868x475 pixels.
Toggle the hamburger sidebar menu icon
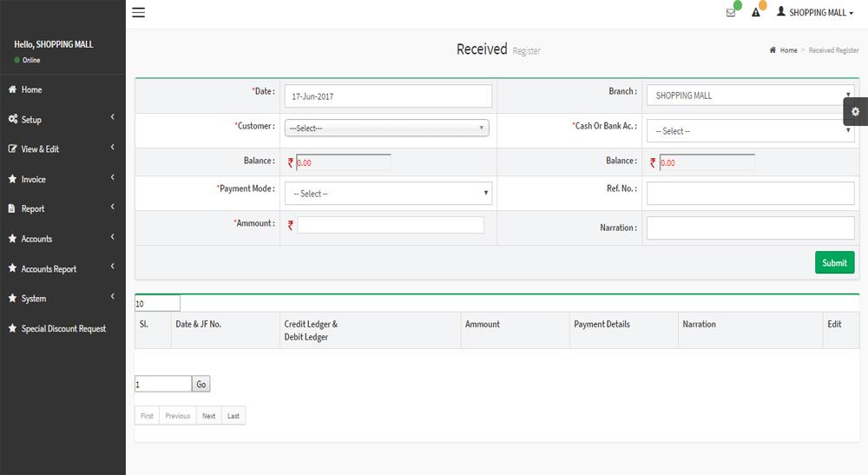point(138,12)
